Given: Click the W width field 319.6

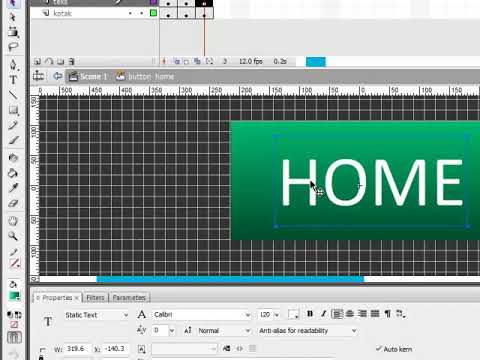Looking at the screenshot, I should [x=77, y=349].
